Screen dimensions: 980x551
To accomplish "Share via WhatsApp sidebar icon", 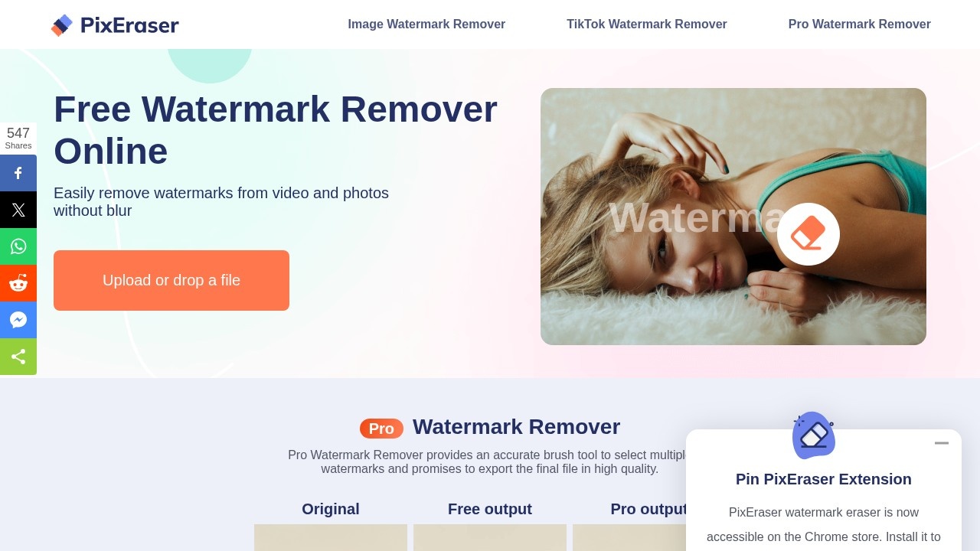I will pyautogui.click(x=18, y=246).
